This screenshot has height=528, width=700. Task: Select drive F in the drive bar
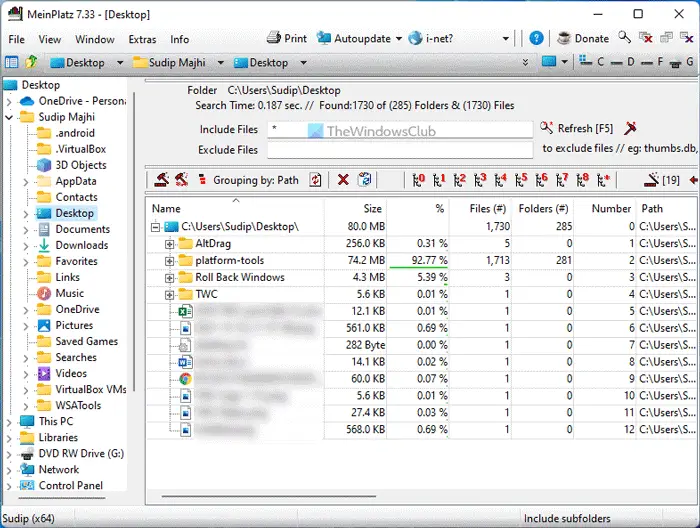[x=652, y=62]
